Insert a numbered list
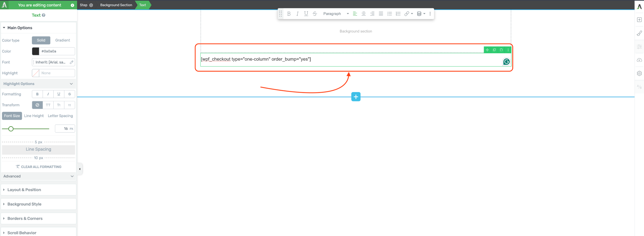This screenshot has height=236, width=644. [x=398, y=14]
